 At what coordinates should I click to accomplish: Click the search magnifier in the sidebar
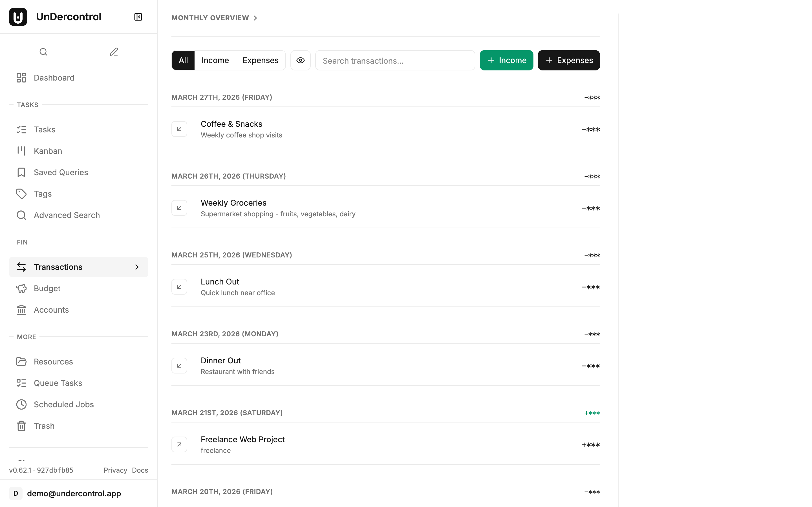(43, 52)
